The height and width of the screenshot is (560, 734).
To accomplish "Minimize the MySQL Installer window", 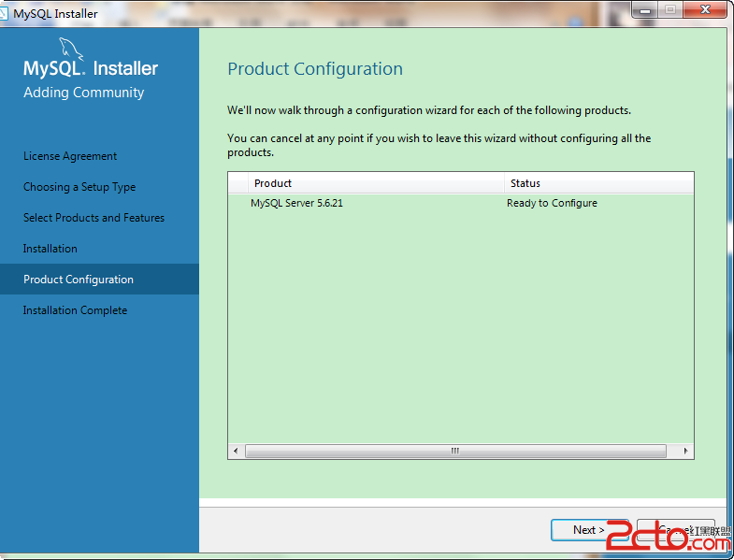I will click(x=645, y=10).
